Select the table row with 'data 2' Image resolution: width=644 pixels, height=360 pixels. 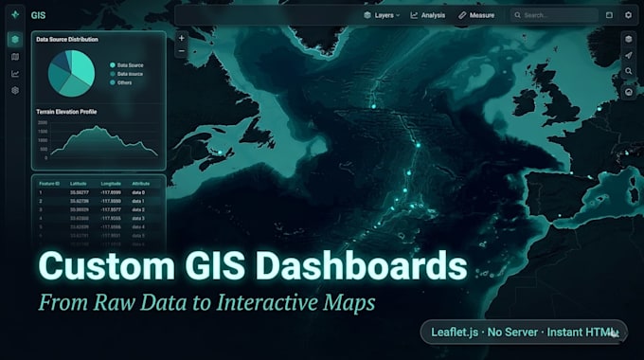point(98,210)
